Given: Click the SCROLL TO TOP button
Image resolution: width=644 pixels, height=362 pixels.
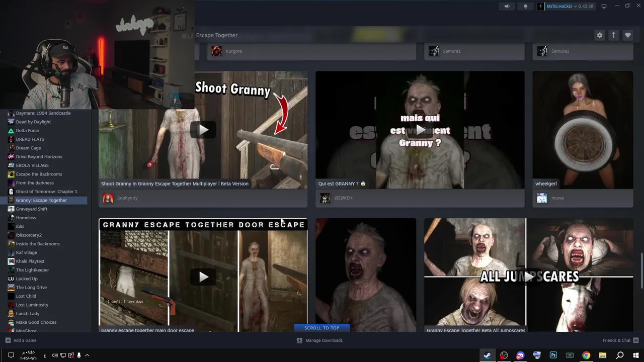Looking at the screenshot, I should pos(321,328).
